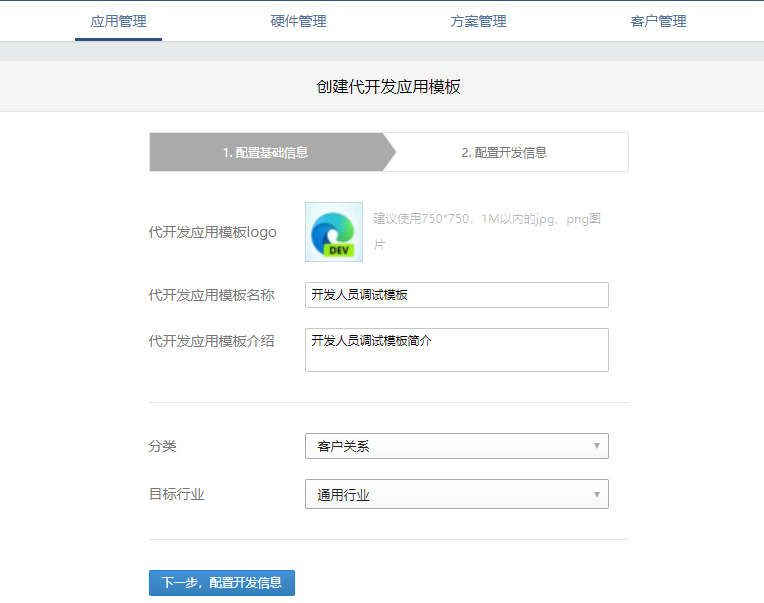Switch to the 应用管理 tab
The width and height of the screenshot is (764, 603).
click(118, 21)
